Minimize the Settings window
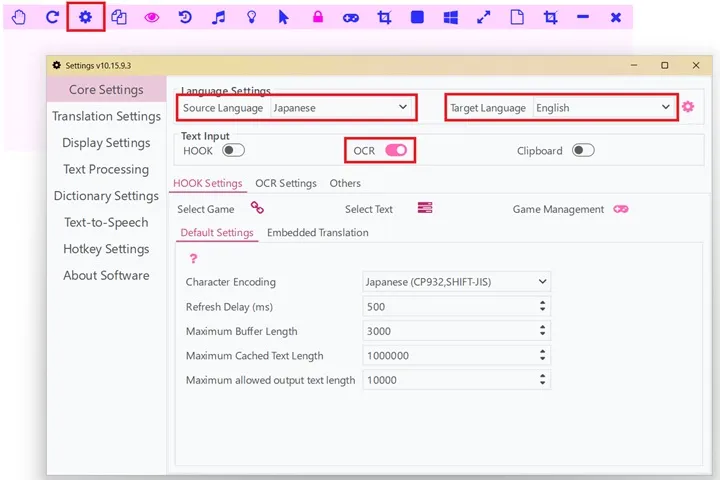The height and width of the screenshot is (480, 720). click(634, 65)
